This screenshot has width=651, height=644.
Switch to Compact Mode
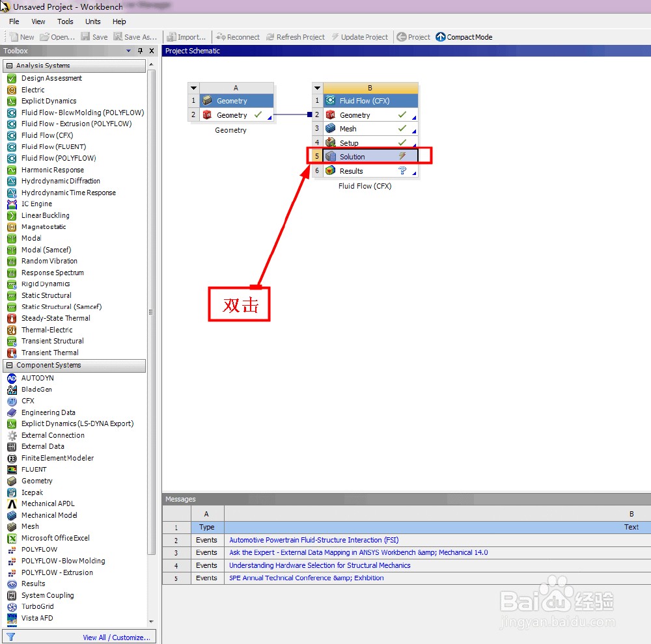464,37
